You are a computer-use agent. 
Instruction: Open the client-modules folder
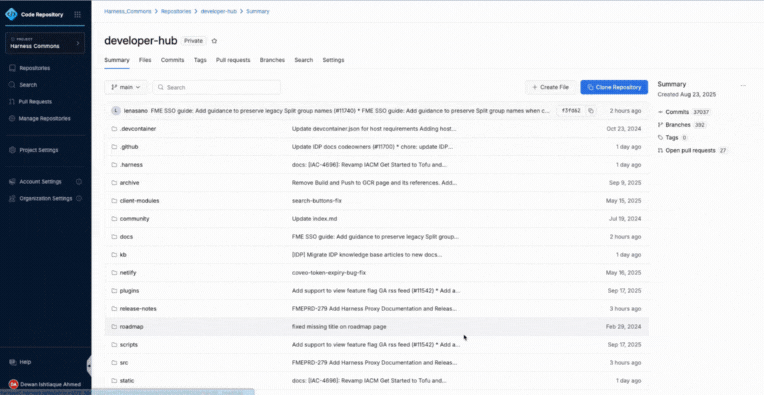click(x=139, y=201)
